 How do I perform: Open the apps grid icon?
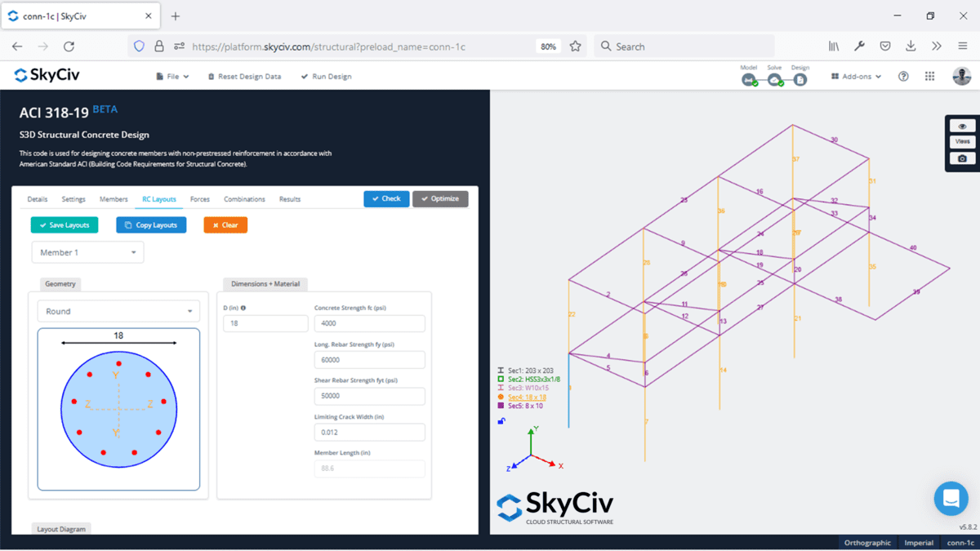pyautogui.click(x=929, y=76)
